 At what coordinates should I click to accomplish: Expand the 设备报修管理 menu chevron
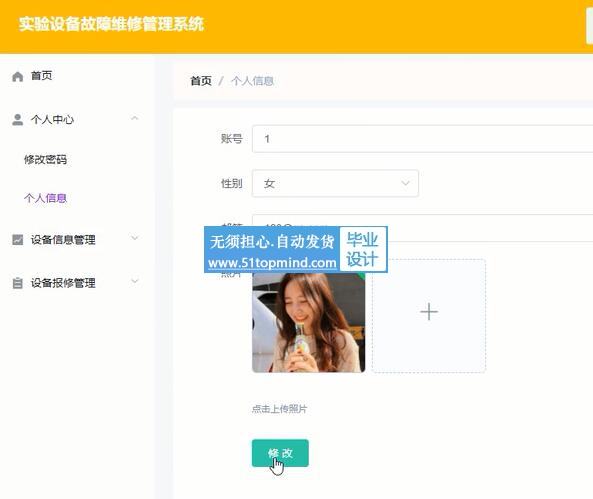point(135,281)
